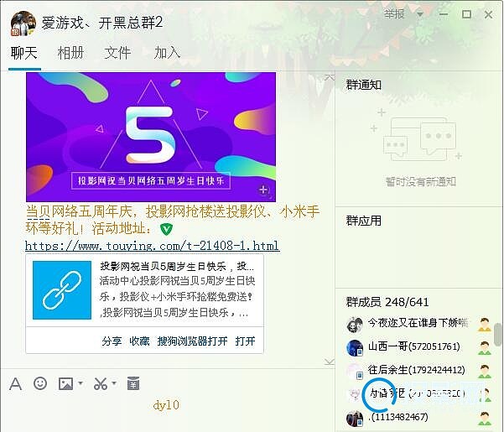Image resolution: width=504 pixels, height=432 pixels.
Task: Click avatar of 今夜迩又在谁身下娇喘
Action: (355, 325)
